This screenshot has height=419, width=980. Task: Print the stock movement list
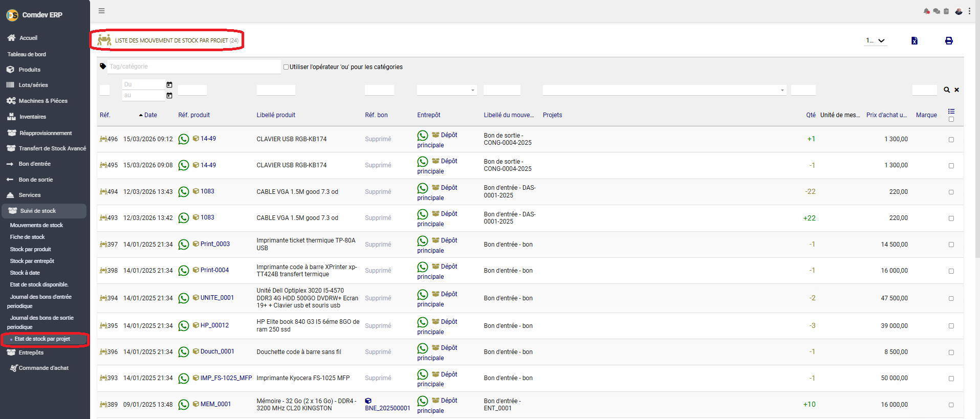tap(949, 40)
